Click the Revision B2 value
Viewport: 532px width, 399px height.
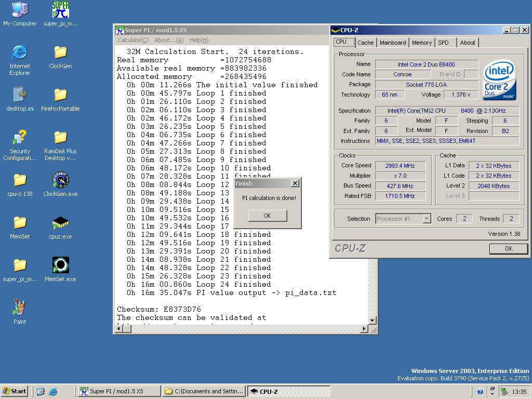tap(506, 131)
